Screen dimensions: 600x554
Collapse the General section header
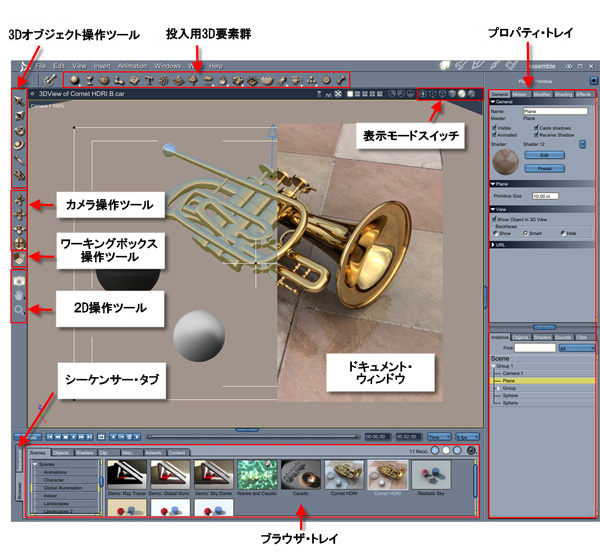542,102
